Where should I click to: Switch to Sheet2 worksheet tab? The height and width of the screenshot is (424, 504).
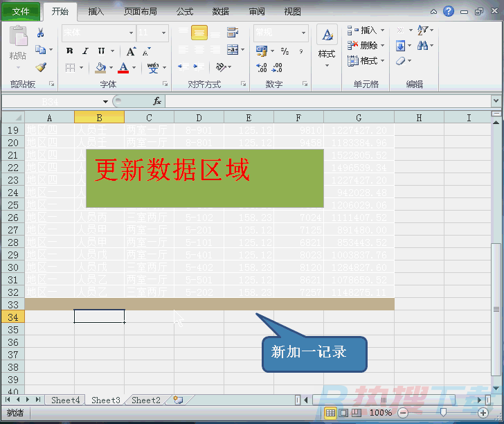145,400
